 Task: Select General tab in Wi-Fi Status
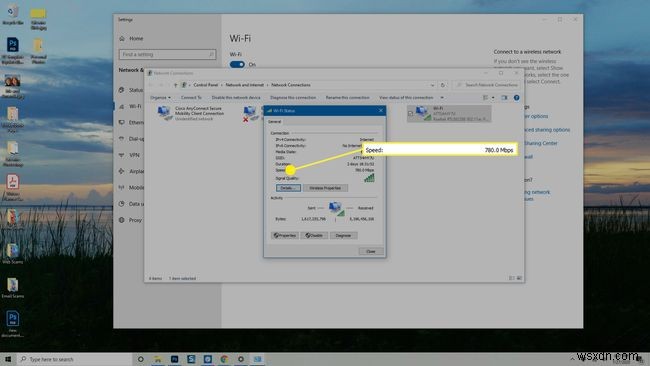[x=274, y=122]
